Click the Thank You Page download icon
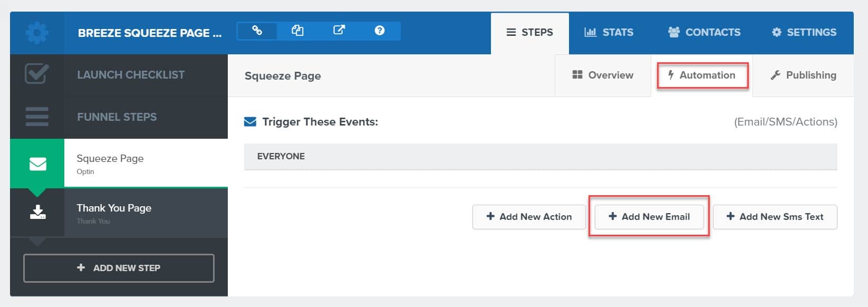Screen dimensions: 868x307 37,212
